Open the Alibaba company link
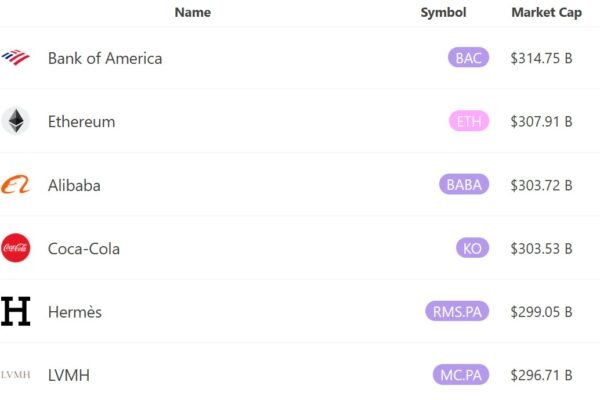The height and width of the screenshot is (400, 600). pyautogui.click(x=74, y=185)
